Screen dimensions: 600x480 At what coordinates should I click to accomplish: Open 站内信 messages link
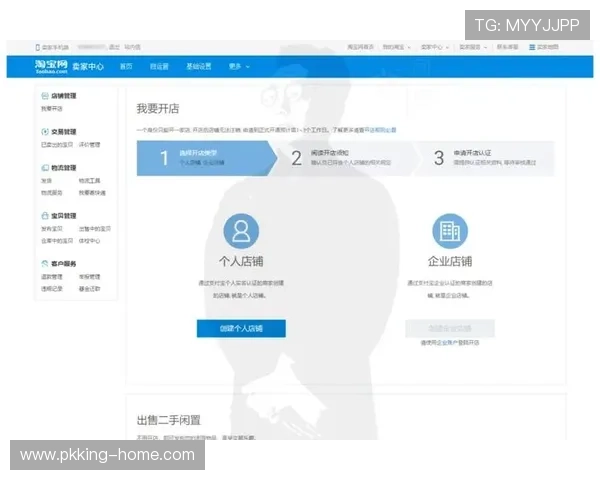[132, 47]
